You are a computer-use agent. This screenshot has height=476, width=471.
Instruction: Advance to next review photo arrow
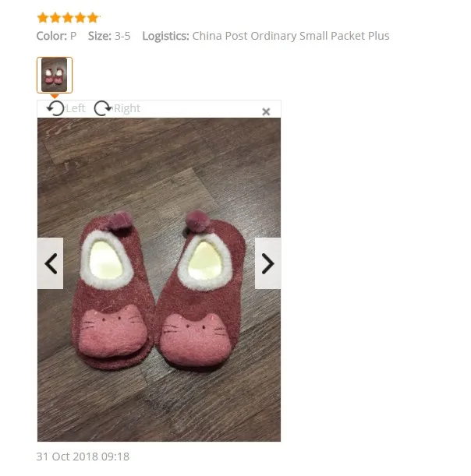pos(267,263)
